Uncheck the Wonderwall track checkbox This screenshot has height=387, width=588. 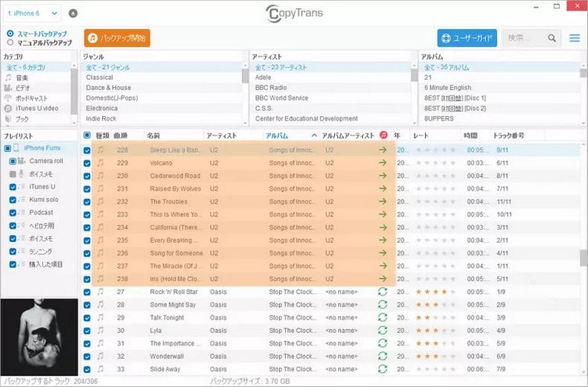tap(87, 356)
